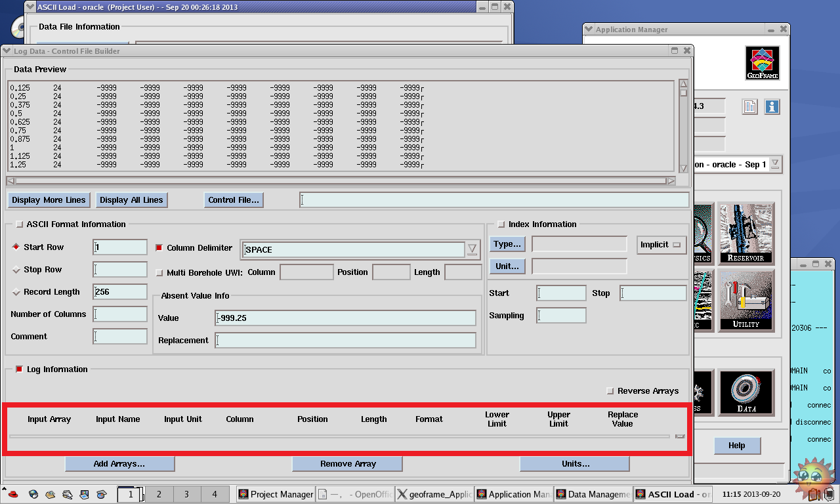The image size is (840, 504).
Task: Launch the fourth panel launcher icon
Action: (68, 494)
